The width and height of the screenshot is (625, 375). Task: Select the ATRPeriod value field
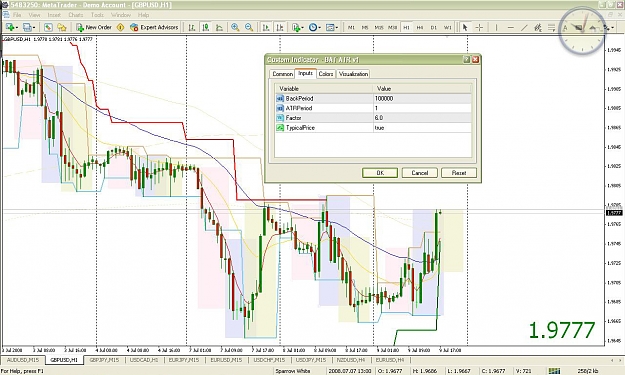click(422, 108)
